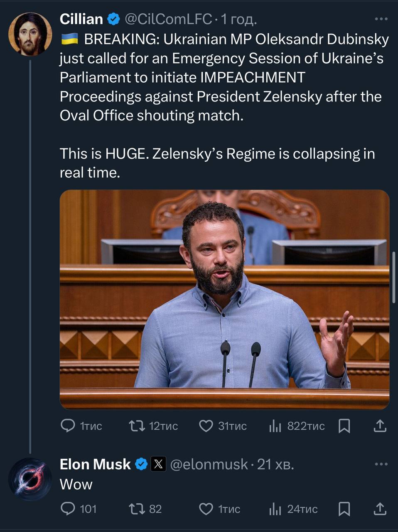Open more options for Elon Musk's reply
Image resolution: width=398 pixels, height=532 pixels.
coord(381,464)
